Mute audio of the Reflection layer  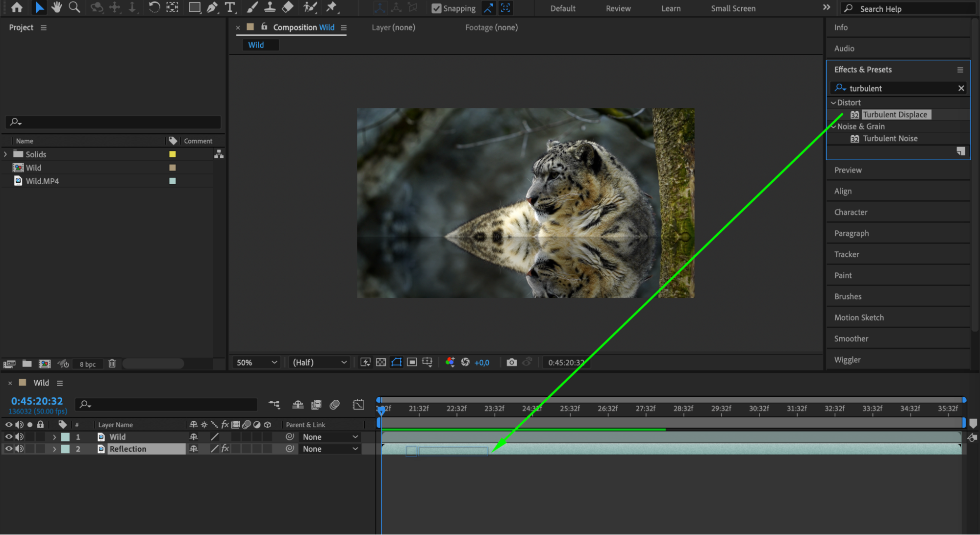tap(20, 449)
